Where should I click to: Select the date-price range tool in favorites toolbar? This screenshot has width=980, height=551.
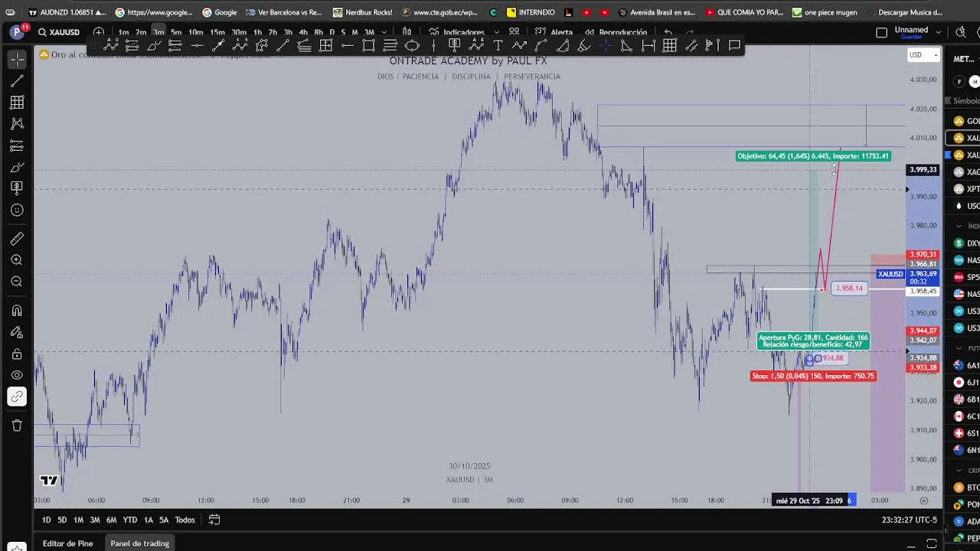325,46
